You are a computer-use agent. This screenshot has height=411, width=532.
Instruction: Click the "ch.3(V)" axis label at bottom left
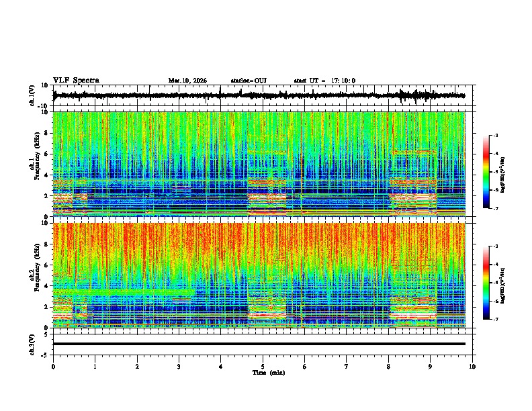tap(32, 345)
